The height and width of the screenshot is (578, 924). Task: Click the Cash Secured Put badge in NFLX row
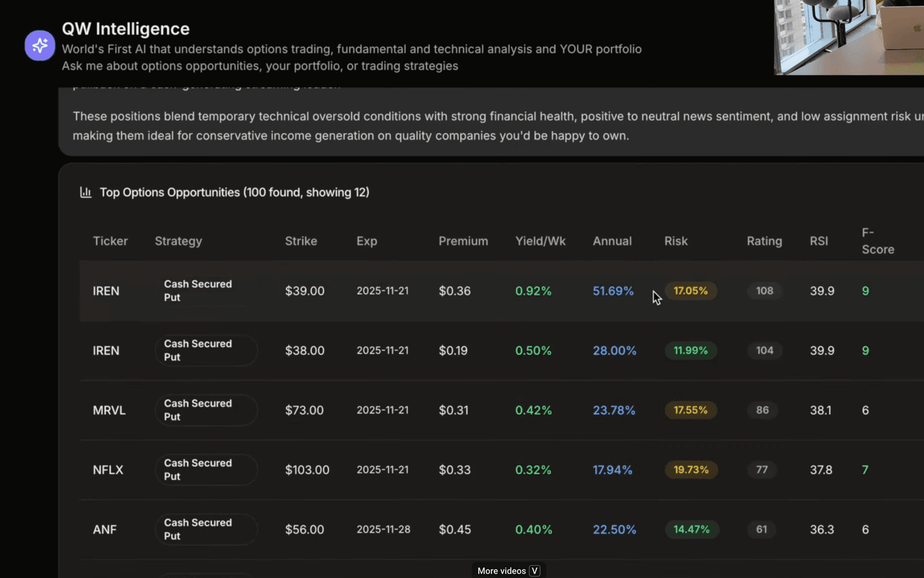tap(206, 470)
